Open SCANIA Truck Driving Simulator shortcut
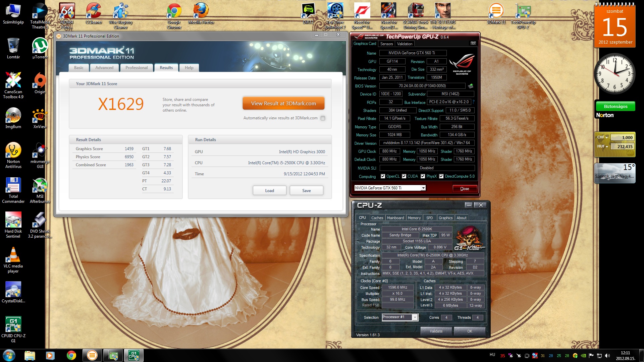The width and height of the screenshot is (644, 362). (416, 16)
